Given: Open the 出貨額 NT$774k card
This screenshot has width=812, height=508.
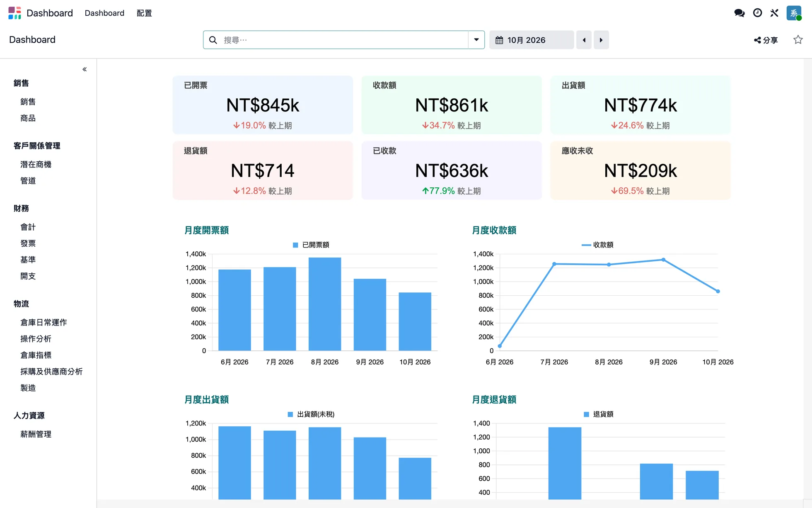Looking at the screenshot, I should point(640,105).
